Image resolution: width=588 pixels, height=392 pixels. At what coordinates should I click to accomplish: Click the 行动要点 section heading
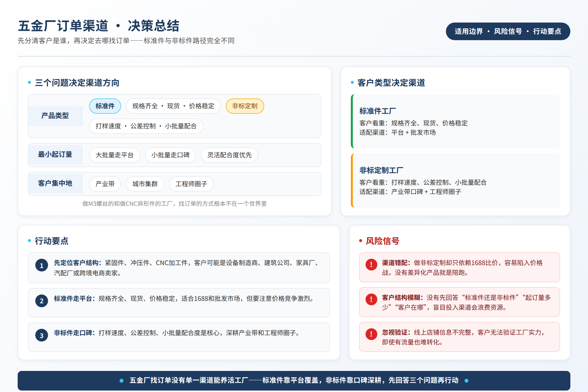click(x=51, y=241)
